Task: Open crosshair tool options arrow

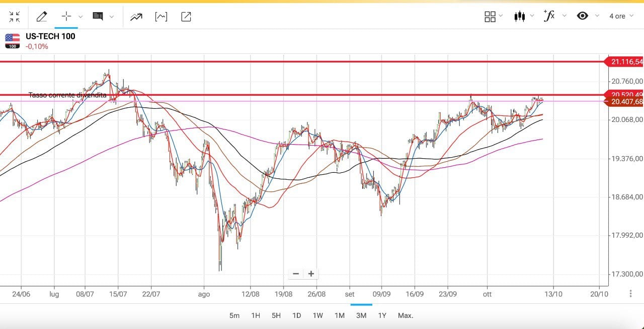Action: coord(80,17)
